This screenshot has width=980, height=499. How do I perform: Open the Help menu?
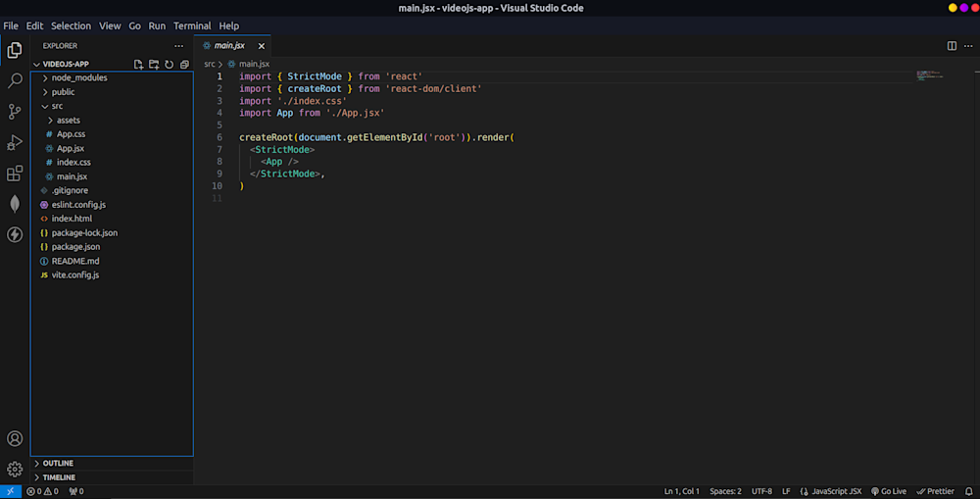pos(228,26)
